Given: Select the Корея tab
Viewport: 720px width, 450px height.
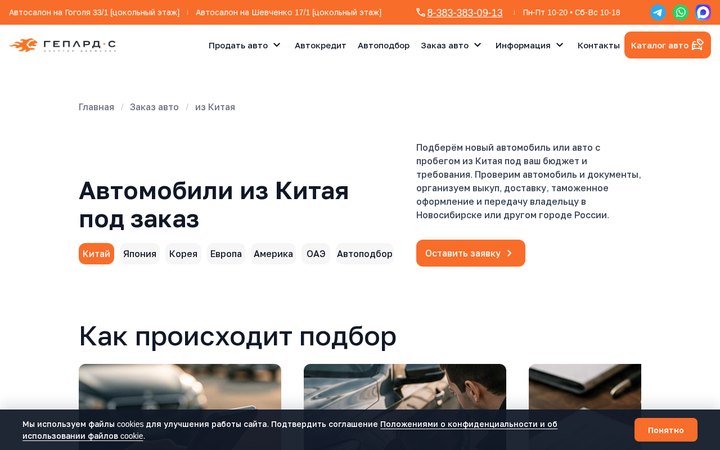Looking at the screenshot, I should click(x=183, y=253).
